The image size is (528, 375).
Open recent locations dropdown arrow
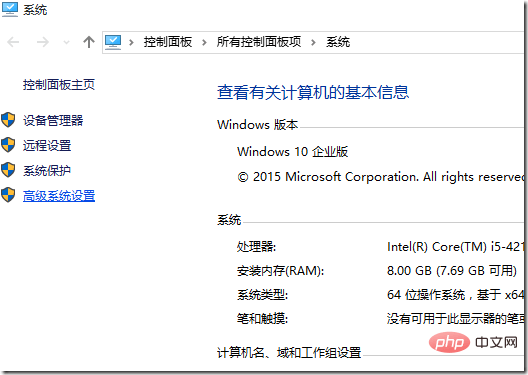point(66,42)
